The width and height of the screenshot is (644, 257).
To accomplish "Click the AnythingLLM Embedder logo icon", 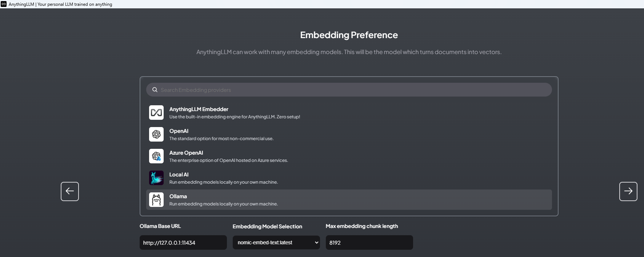I will tap(156, 113).
